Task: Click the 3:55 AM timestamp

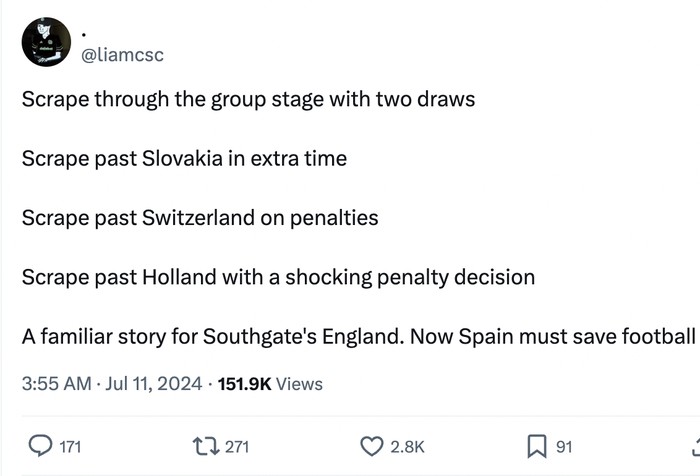Action: point(58,384)
